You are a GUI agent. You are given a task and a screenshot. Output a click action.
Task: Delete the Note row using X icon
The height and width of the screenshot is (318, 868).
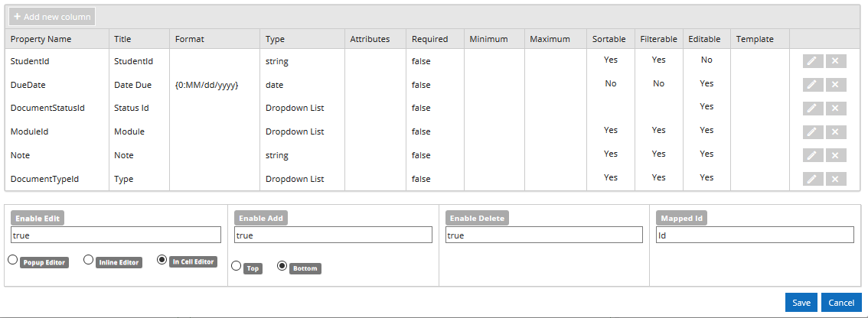pos(836,155)
